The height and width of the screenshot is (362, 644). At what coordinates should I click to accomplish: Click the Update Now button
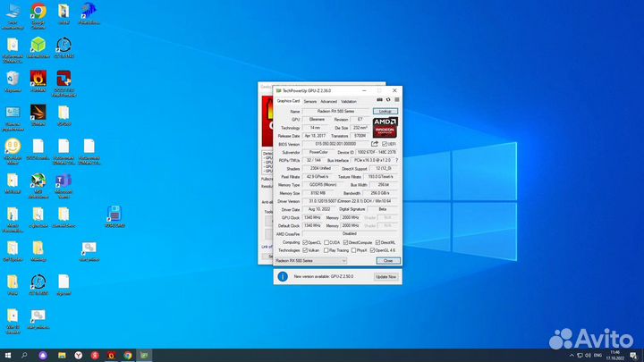click(386, 276)
